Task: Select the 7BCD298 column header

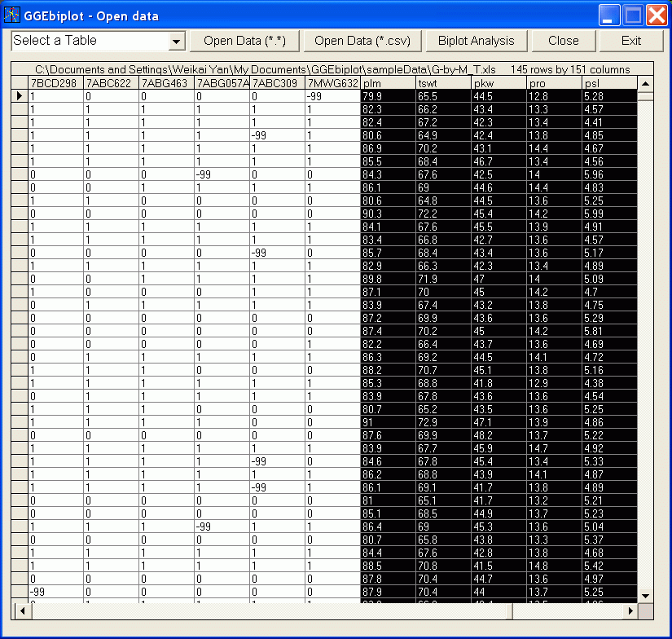Action: [55, 83]
